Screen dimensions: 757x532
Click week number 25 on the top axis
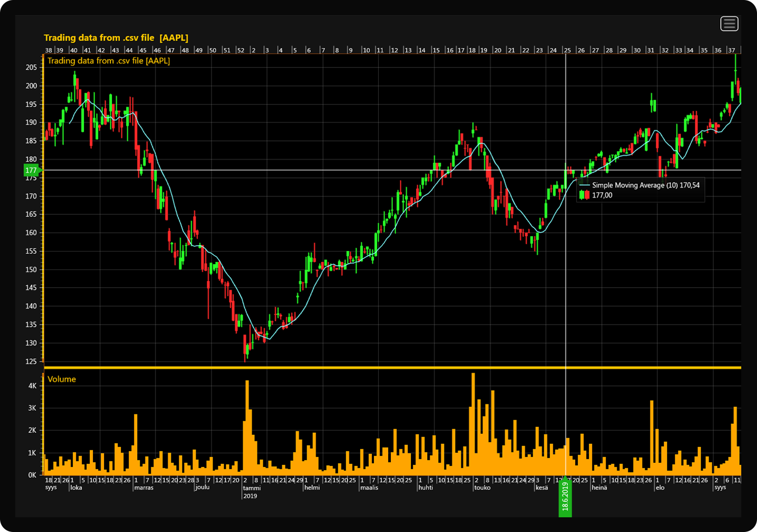[x=567, y=50]
